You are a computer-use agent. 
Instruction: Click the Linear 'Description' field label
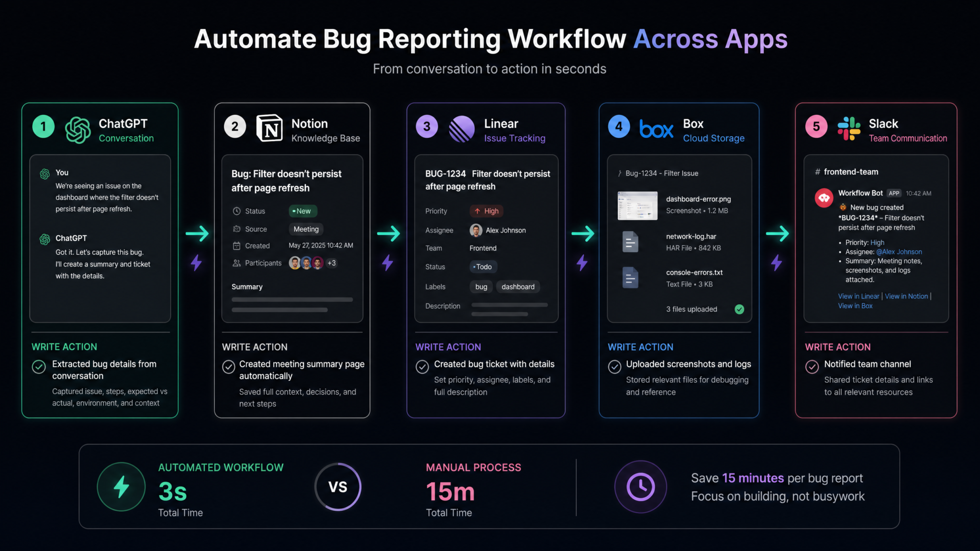click(443, 306)
